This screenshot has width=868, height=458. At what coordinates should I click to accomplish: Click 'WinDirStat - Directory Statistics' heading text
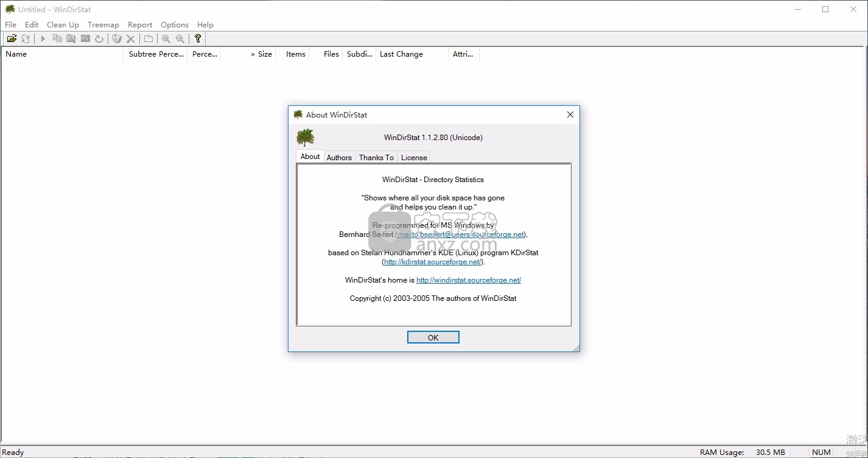[433, 180]
